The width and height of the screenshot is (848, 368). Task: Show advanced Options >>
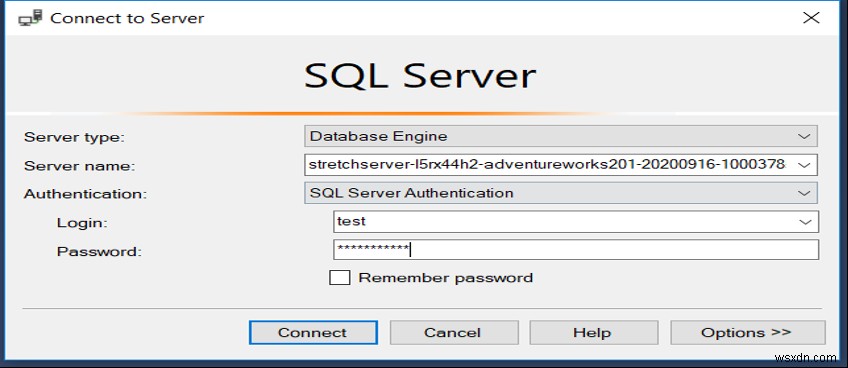[747, 332]
